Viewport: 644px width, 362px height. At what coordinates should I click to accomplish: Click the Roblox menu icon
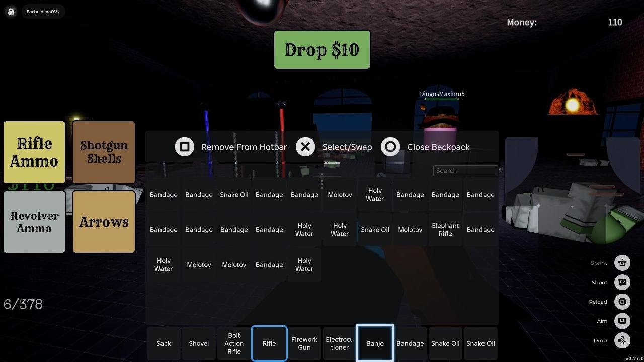11,11
